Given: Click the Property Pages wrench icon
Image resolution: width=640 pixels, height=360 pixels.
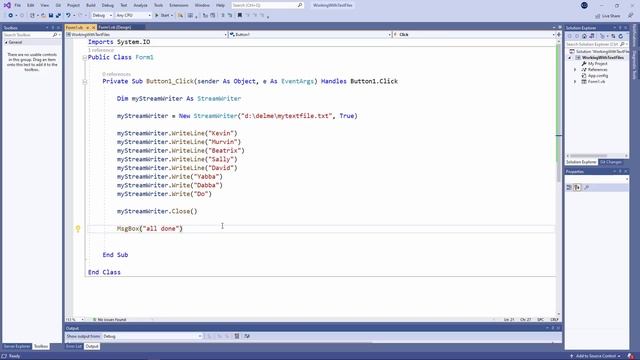Looking at the screenshot, I should 587,188.
